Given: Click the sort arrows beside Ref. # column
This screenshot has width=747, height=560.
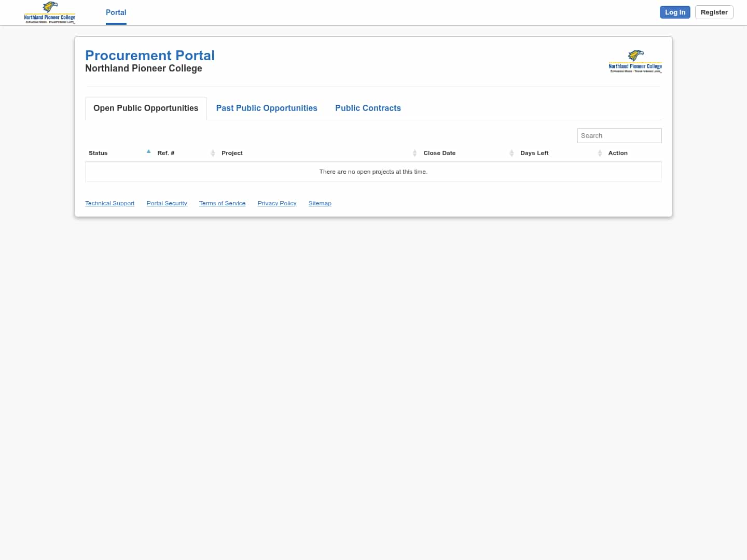Looking at the screenshot, I should click(213, 153).
